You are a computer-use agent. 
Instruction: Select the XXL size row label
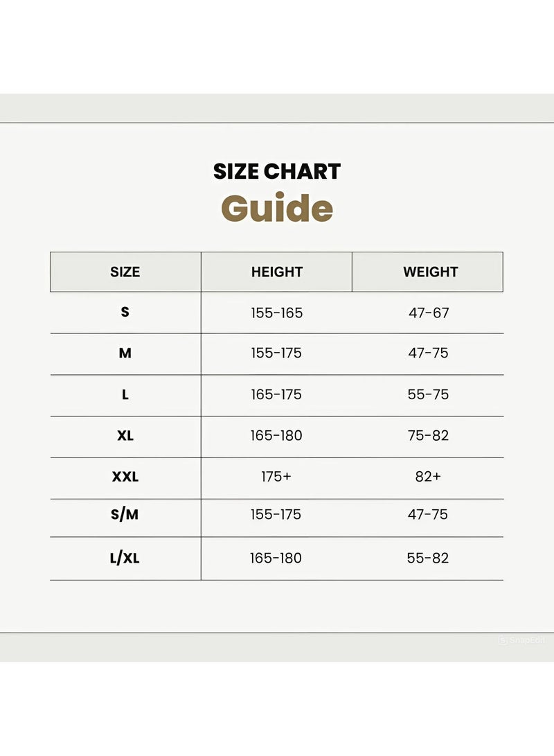pos(125,477)
